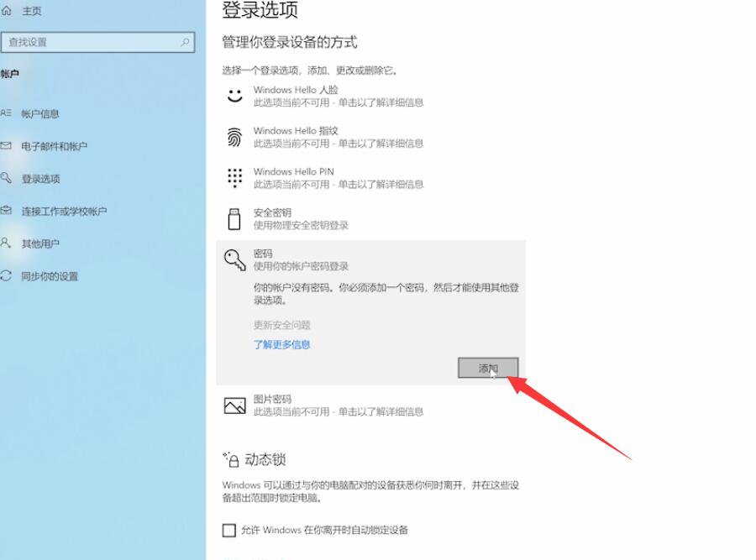
Task: Go to 电子邮件和帐户 settings
Action: coord(55,146)
